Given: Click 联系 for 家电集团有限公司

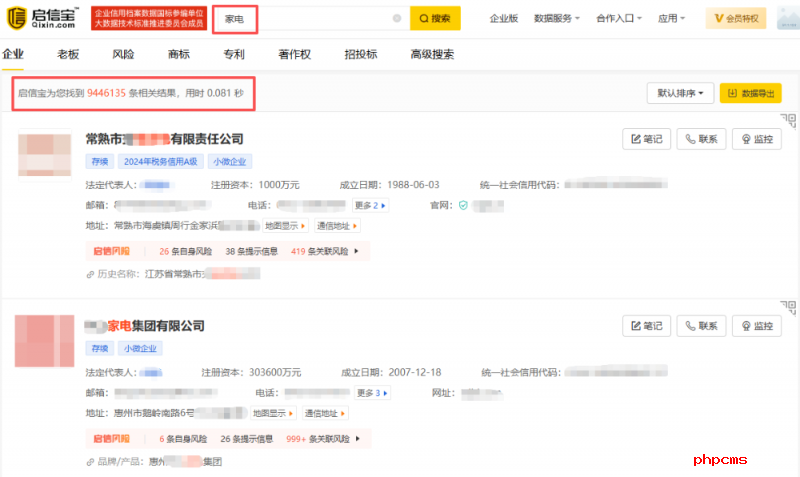Looking at the screenshot, I should click(x=702, y=326).
